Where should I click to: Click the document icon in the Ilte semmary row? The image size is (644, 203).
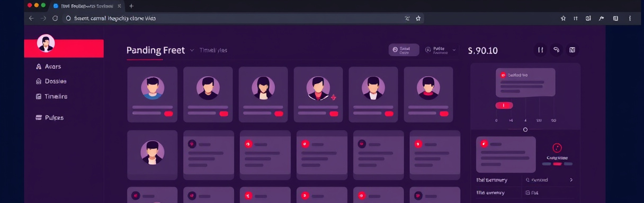click(527, 192)
